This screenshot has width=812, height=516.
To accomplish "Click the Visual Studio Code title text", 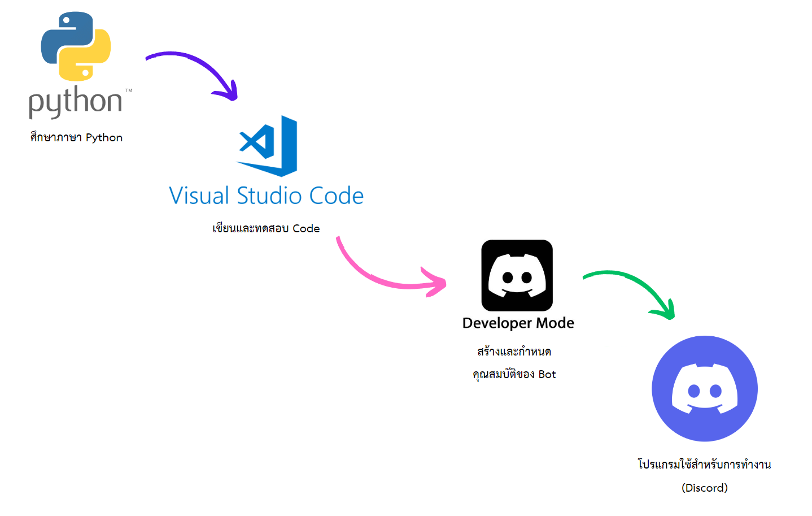I will [x=265, y=195].
